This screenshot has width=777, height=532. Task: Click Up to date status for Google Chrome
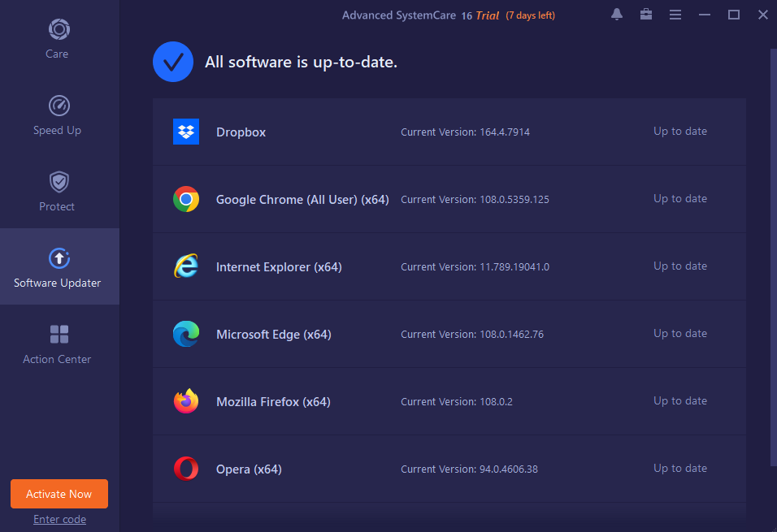(x=679, y=199)
